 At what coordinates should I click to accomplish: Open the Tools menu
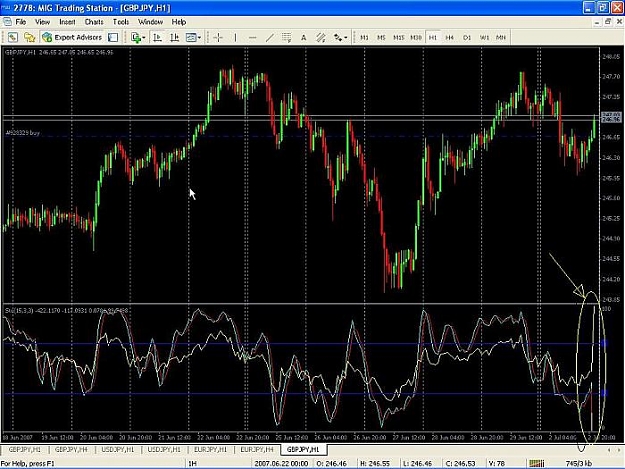pyautogui.click(x=120, y=22)
